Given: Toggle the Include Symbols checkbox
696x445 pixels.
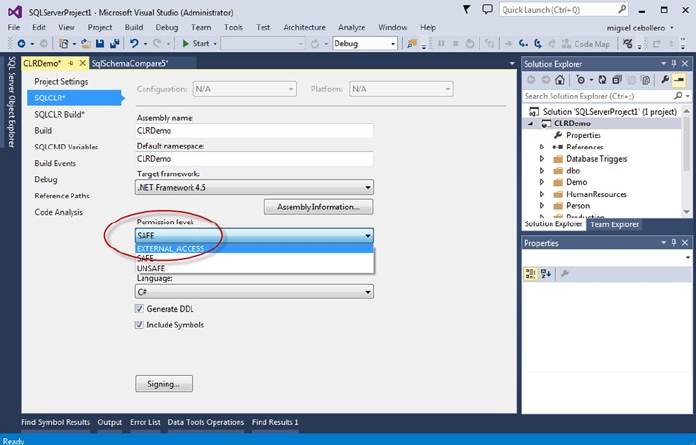Looking at the screenshot, I should pyautogui.click(x=139, y=325).
